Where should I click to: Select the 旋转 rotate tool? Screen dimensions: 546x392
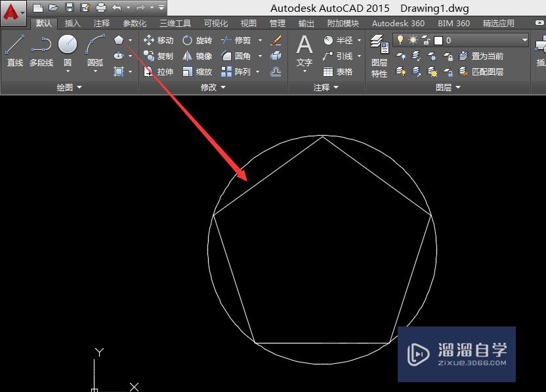197,41
